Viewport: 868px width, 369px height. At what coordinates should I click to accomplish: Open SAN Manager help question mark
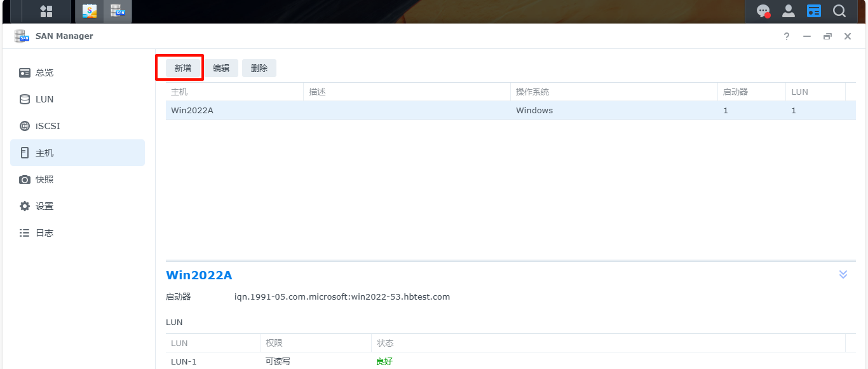(x=787, y=36)
